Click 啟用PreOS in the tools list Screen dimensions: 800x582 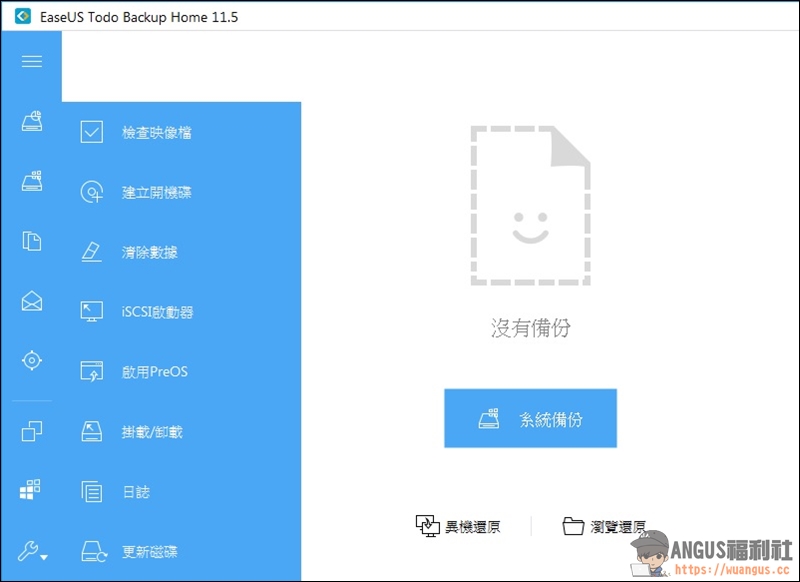point(154,372)
